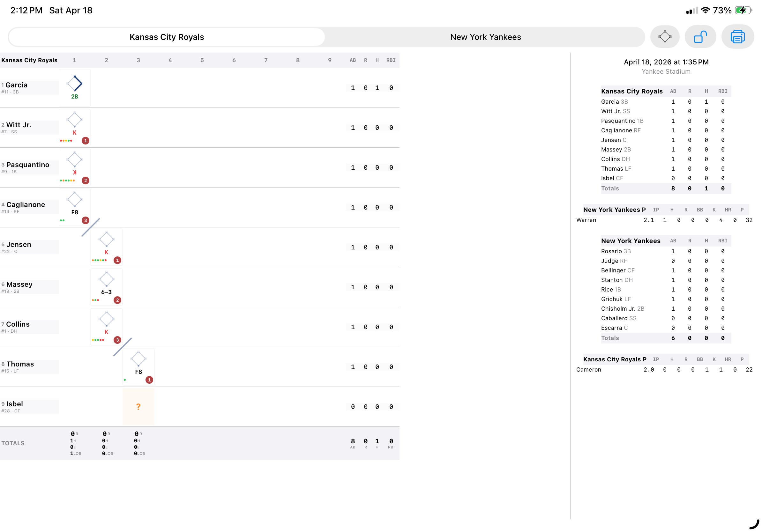Image resolution: width=762 pixels, height=532 pixels.
Task: Select Caglianone in the lineup
Action: click(29, 207)
